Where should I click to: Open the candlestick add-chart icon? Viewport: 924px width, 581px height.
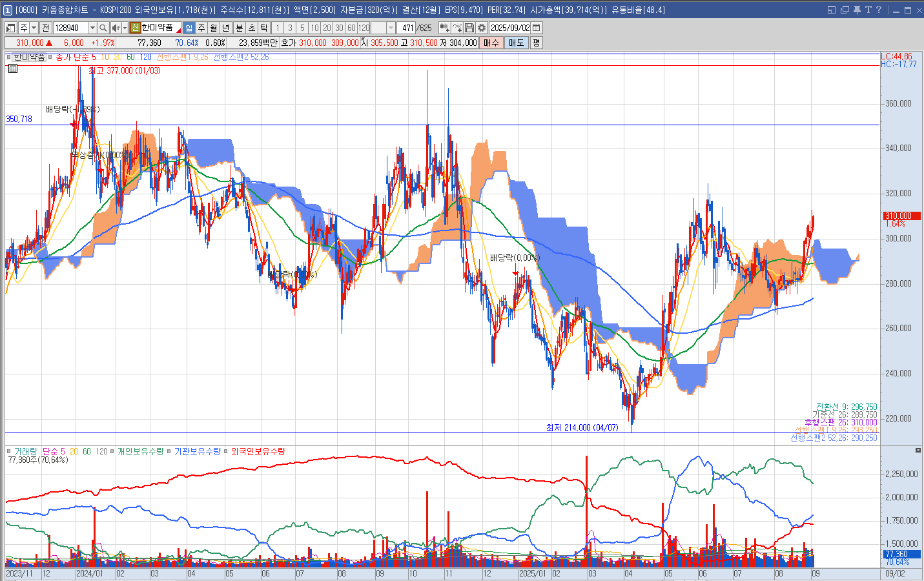tap(444, 28)
